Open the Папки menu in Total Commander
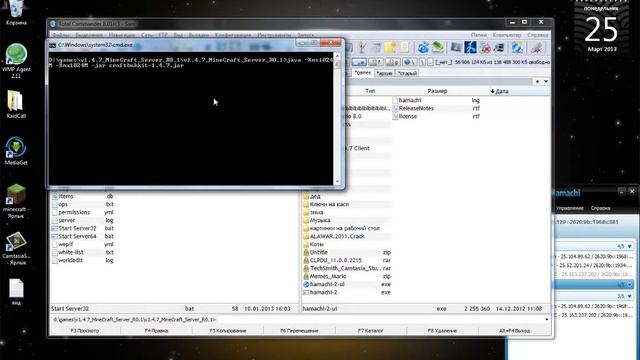Screen dimensions: 640x360 (478, 35)
